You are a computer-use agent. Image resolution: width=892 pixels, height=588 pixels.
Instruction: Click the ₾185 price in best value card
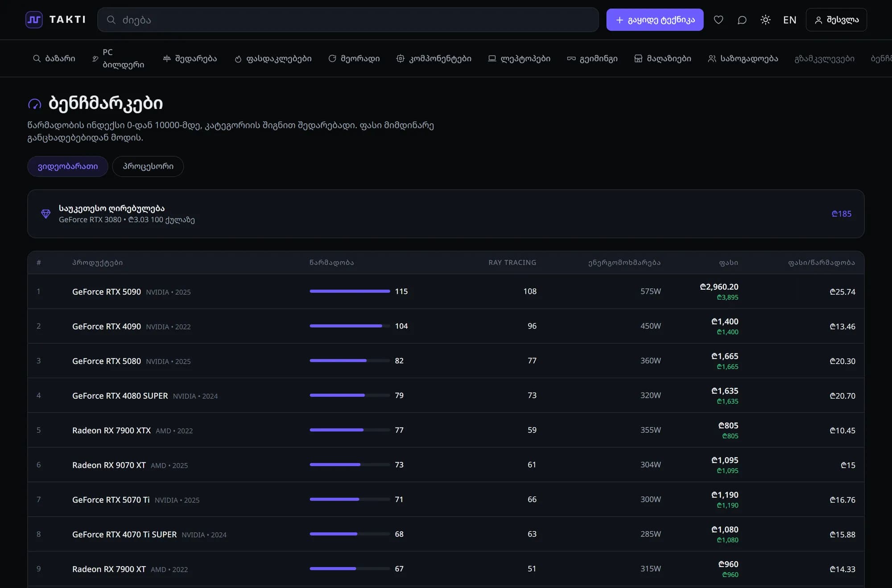[x=842, y=214]
